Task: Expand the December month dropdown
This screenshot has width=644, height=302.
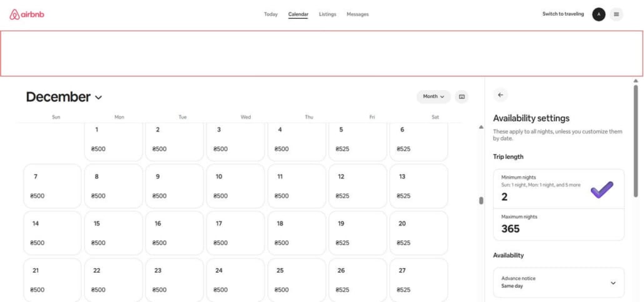Action: [64, 97]
